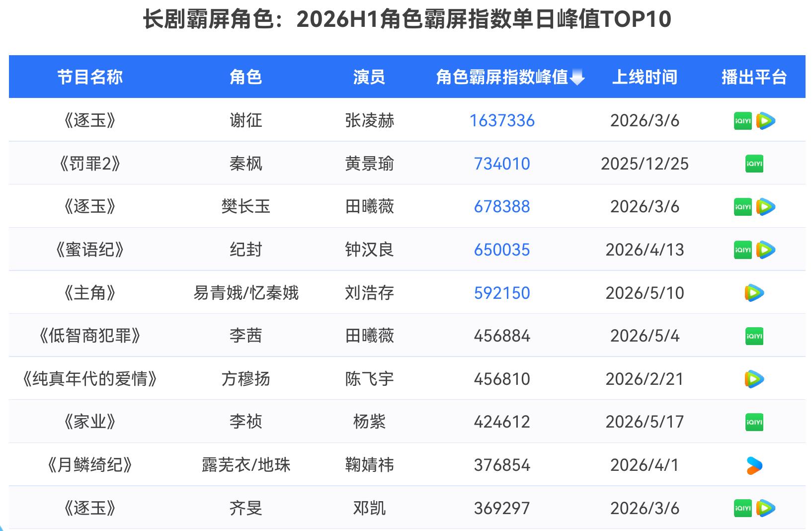The width and height of the screenshot is (812, 531).
Task: Click the Youku icon in 《月鳞绮纪》 row
Action: click(754, 465)
